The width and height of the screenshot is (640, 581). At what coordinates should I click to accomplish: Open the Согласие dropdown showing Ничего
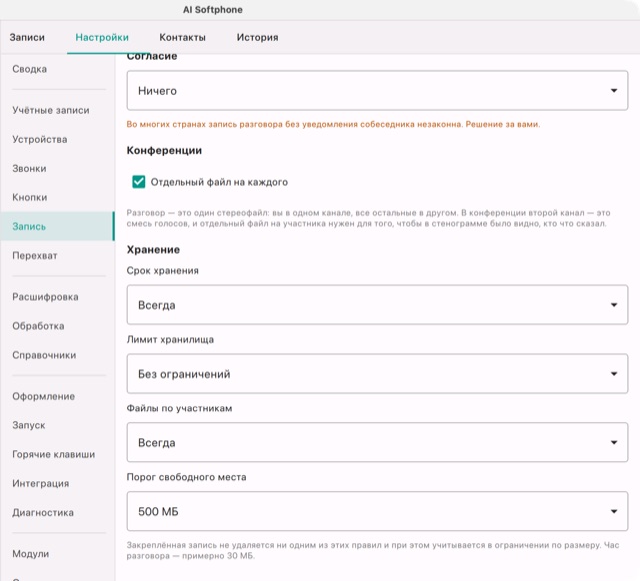[377, 90]
